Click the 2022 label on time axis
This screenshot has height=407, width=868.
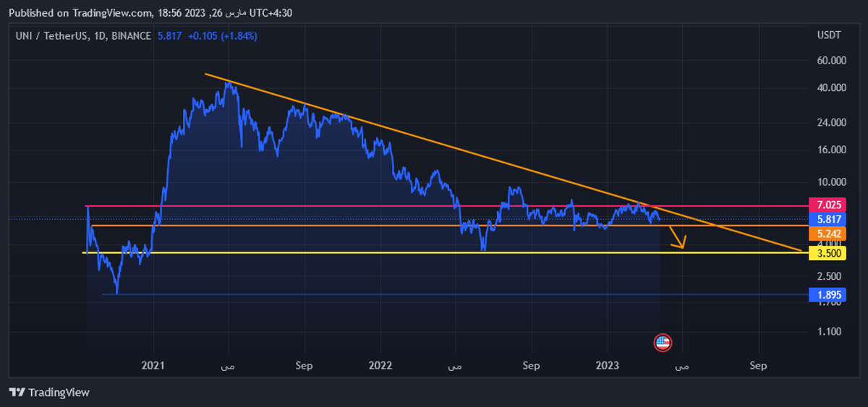coord(380,366)
